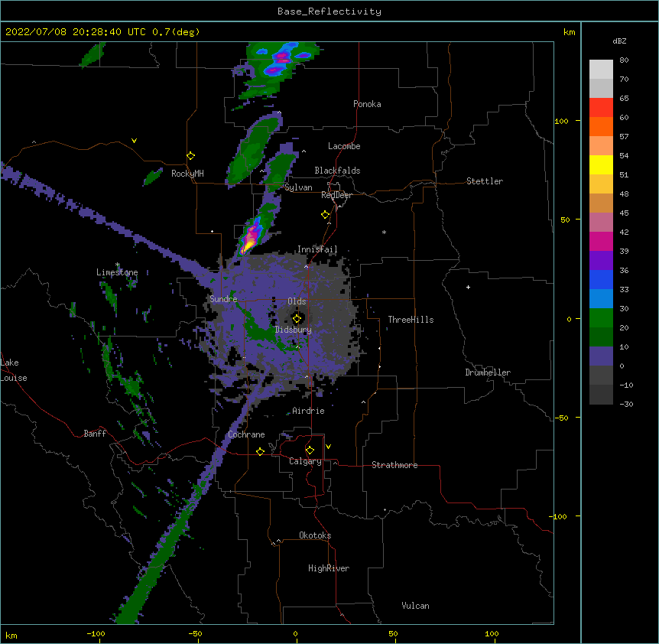Click the 45 value in dBZ legend

[x=624, y=213]
